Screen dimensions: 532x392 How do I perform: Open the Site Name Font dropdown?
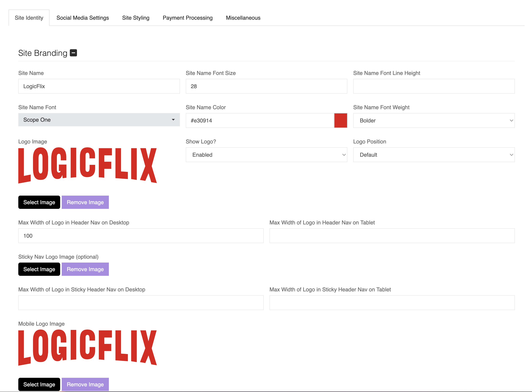point(99,120)
